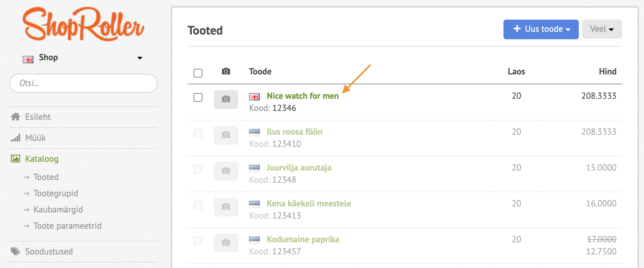This screenshot has width=644, height=268.
Task: Toggle the select-all products checkbox
Action: [198, 73]
